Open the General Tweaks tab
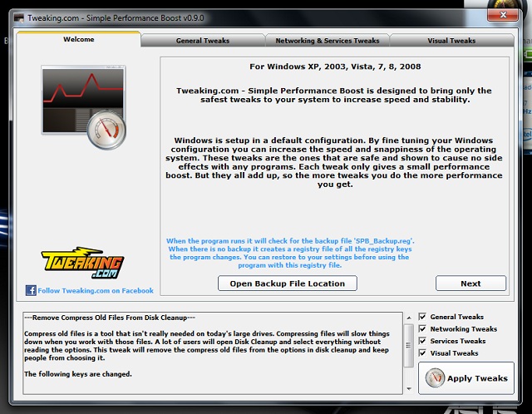Viewport: 532px width, 414px height. (x=203, y=41)
